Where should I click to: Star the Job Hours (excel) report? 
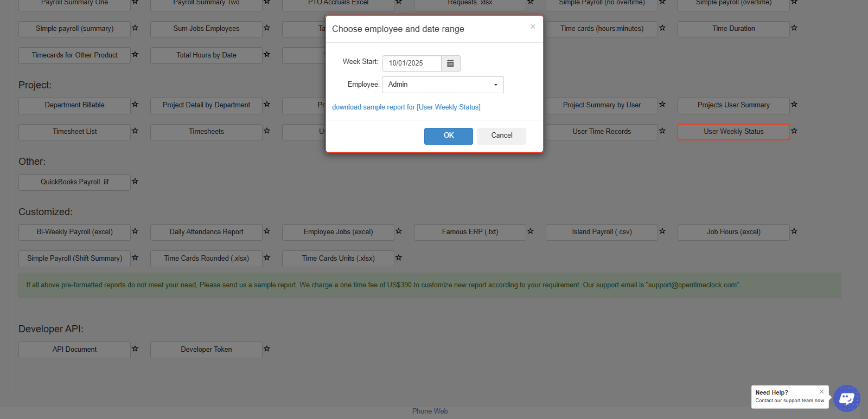click(794, 231)
